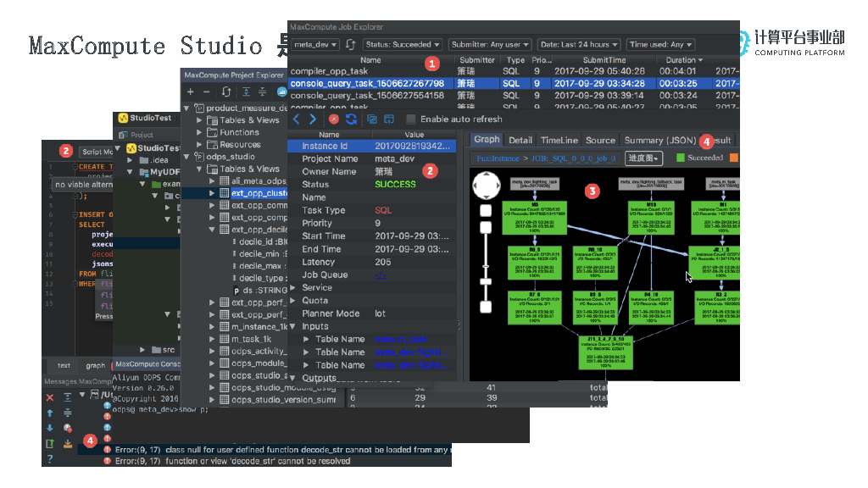The image size is (868, 488).
Task: Go forward with the right arrow icon
Action: 313,119
